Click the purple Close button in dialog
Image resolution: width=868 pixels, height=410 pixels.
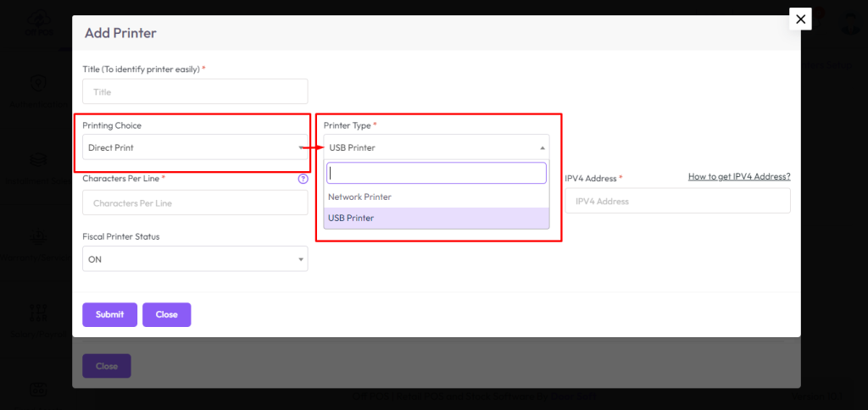[x=167, y=314]
